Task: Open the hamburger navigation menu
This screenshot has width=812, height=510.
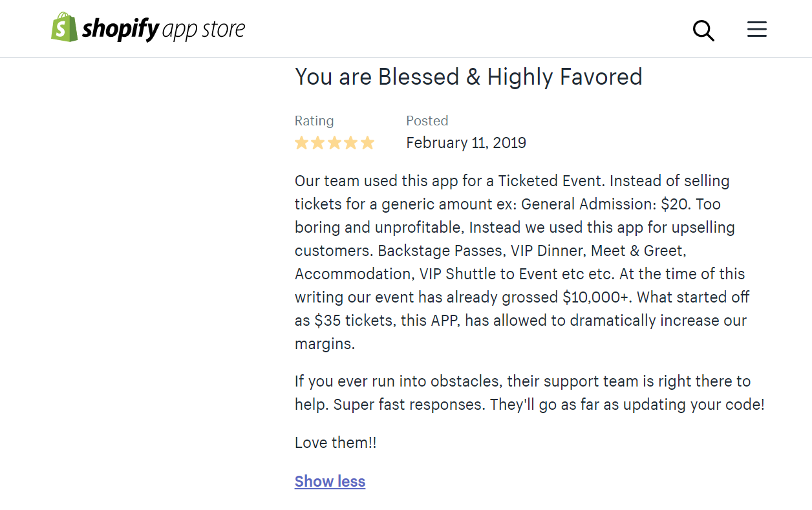Action: [x=756, y=29]
